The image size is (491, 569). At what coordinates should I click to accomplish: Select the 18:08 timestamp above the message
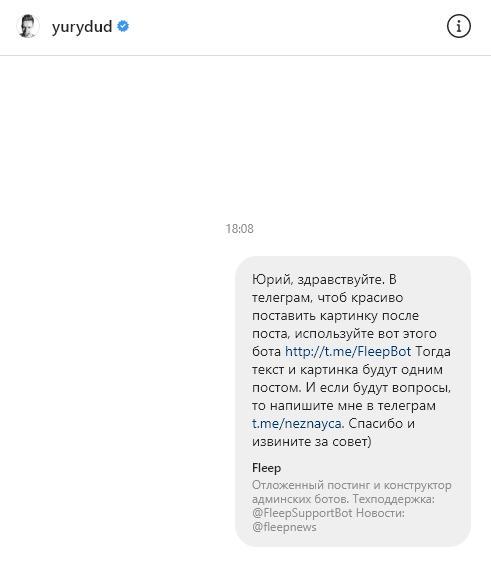point(240,229)
